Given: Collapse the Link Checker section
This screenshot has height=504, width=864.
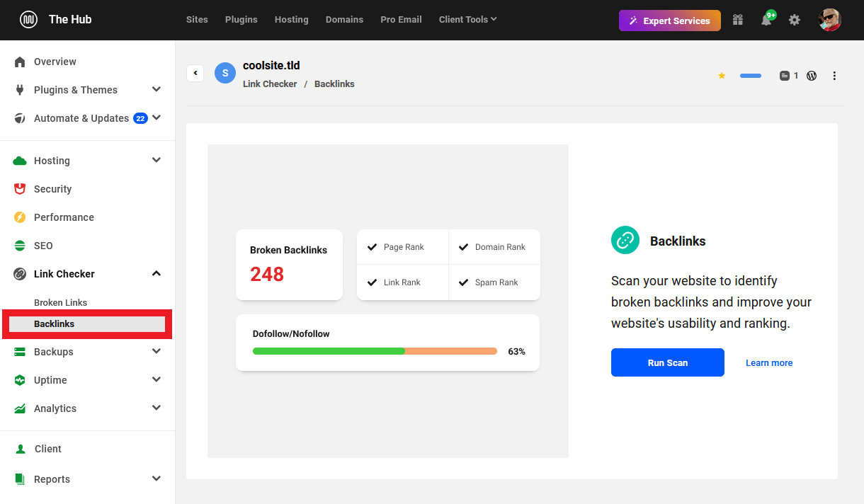Looking at the screenshot, I should click(x=156, y=273).
